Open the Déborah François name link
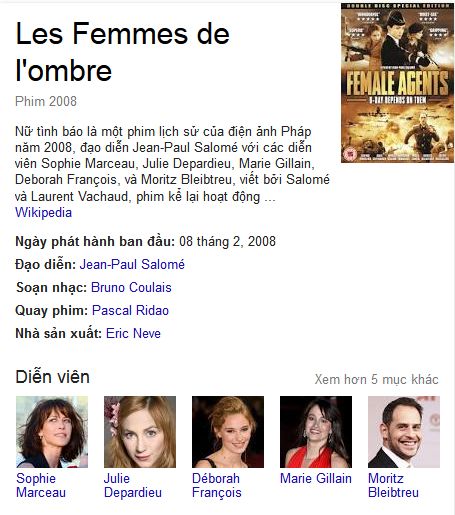Screen dimensions: 455x515 point(217,485)
